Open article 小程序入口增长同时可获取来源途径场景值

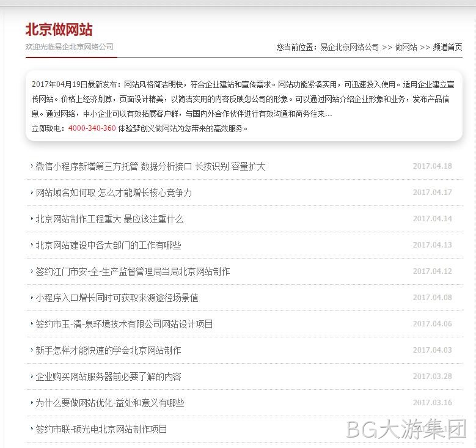point(117,298)
